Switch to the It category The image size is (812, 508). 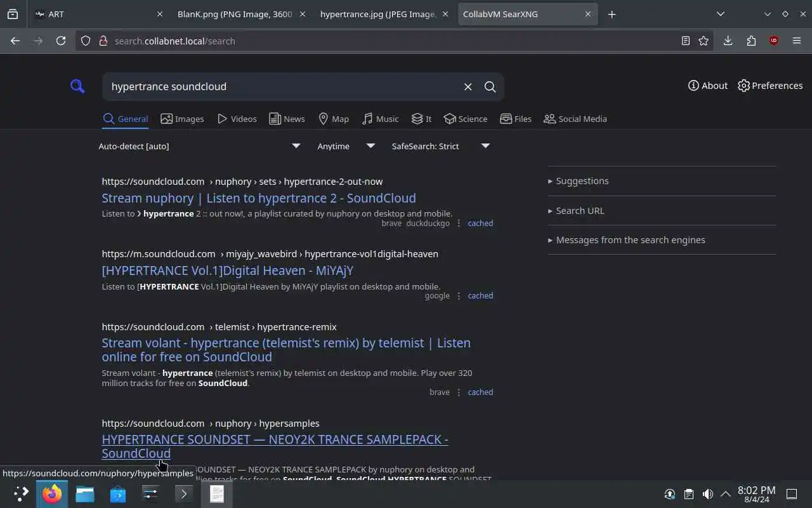[x=421, y=119]
